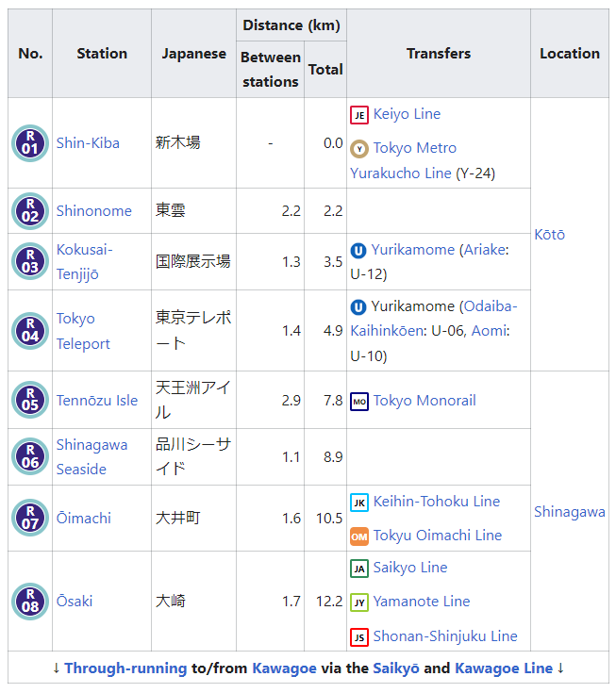Click the JK Keihin-Tohoku badge icon

359,503
